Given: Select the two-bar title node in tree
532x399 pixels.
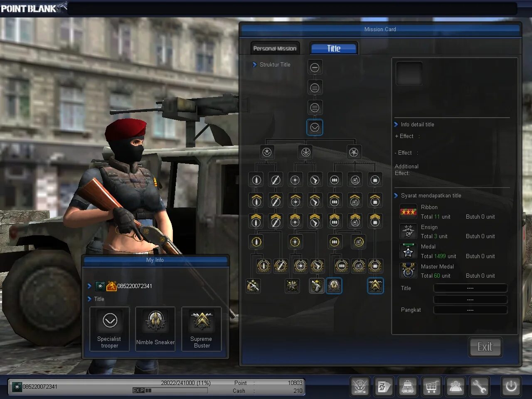Looking at the screenshot, I should click(x=315, y=88).
